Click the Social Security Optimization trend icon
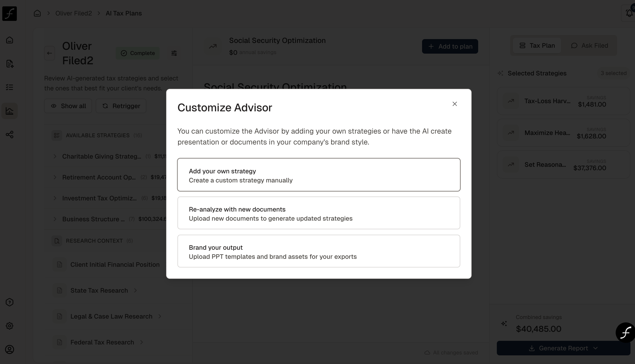This screenshot has width=635, height=364. point(213,46)
